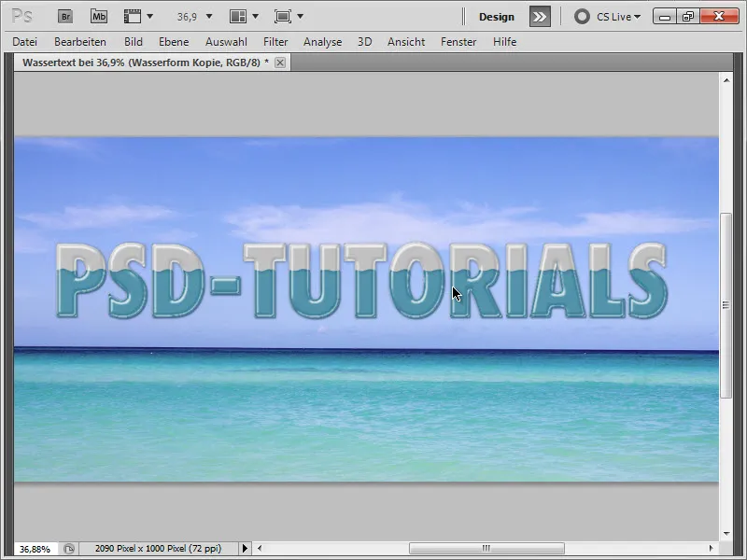Screen dimensions: 747x560
Task: Click the Photoshop Ps logo
Action: click(x=21, y=16)
